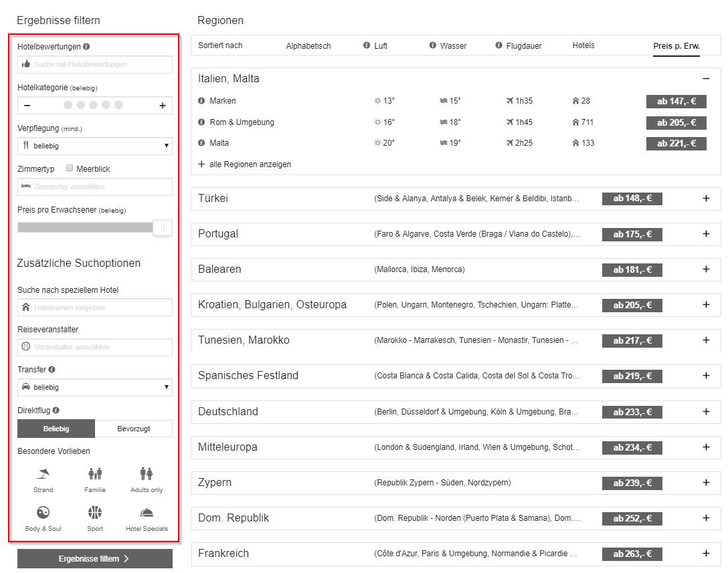Screen dimensions: 728x573
Task: Select the Sport basketball icon
Action: (x=95, y=513)
